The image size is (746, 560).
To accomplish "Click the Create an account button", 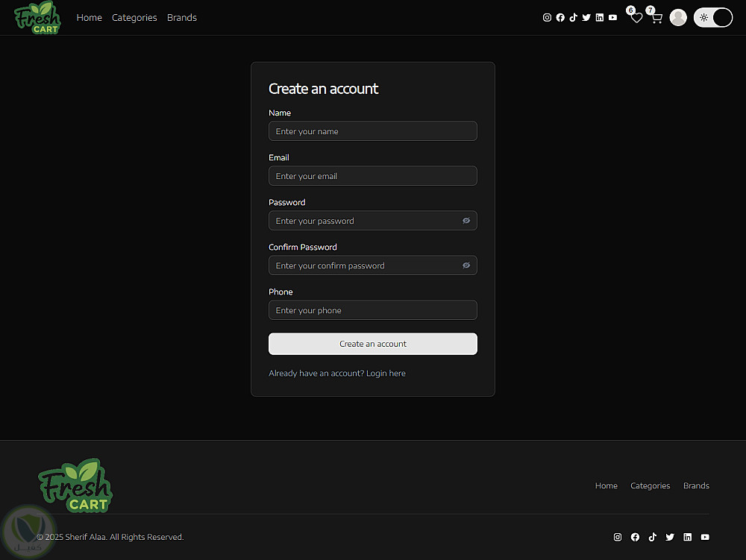I will pos(373,344).
